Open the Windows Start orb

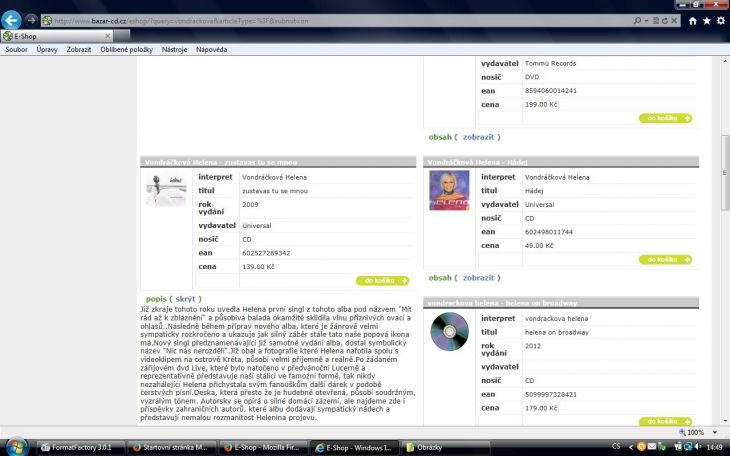(17, 447)
